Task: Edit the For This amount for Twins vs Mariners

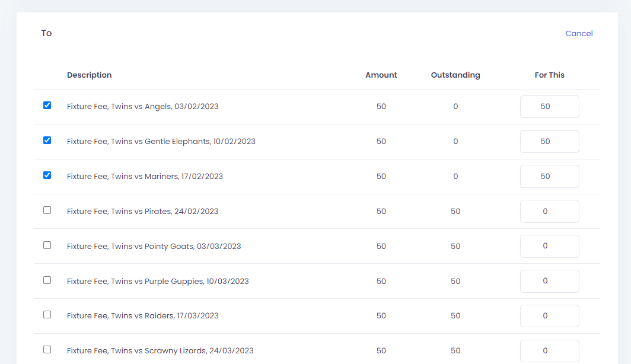Action: click(549, 176)
